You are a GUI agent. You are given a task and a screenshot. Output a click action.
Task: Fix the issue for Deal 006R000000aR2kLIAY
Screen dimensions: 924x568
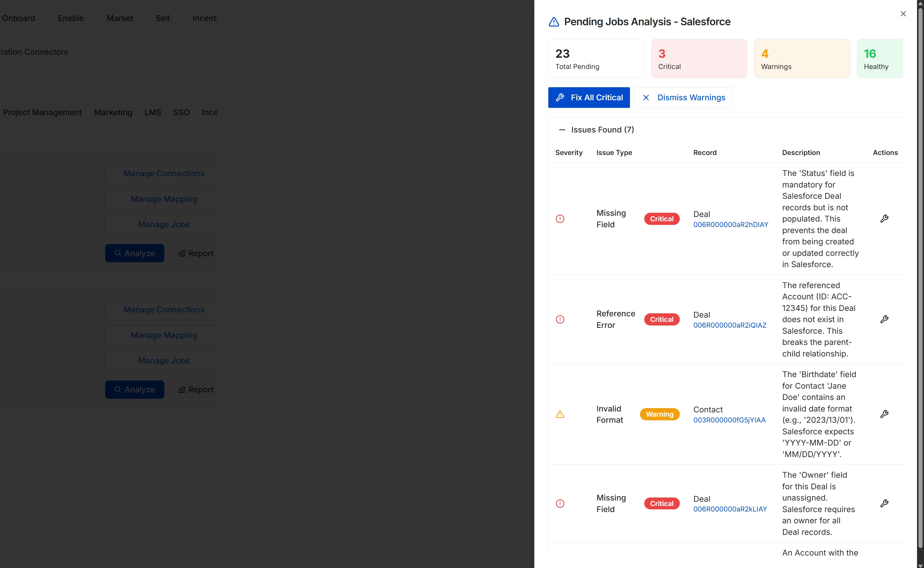[x=884, y=503]
